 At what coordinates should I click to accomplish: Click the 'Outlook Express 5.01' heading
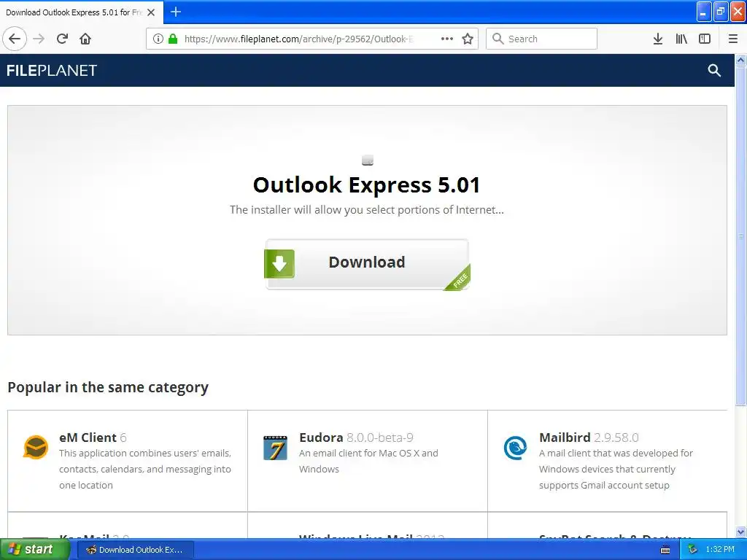click(366, 184)
